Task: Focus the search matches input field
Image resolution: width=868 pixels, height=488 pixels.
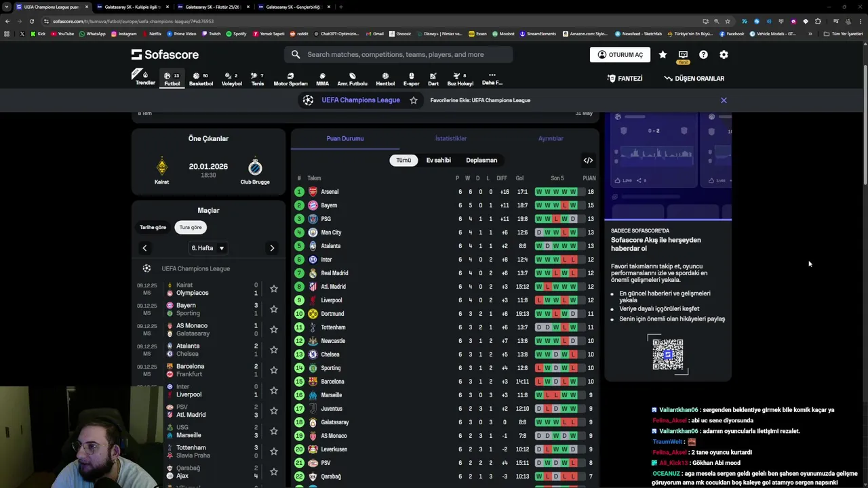Action: pos(398,54)
